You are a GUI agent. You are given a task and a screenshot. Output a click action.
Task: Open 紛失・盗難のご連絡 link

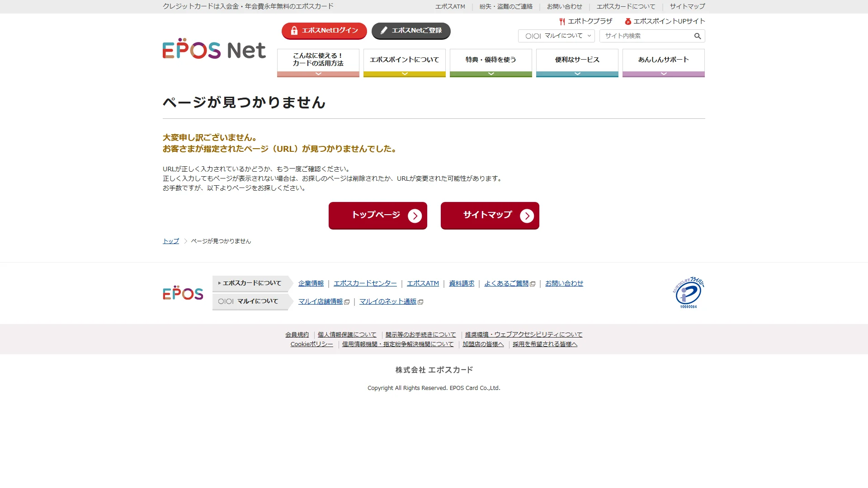coord(506,7)
